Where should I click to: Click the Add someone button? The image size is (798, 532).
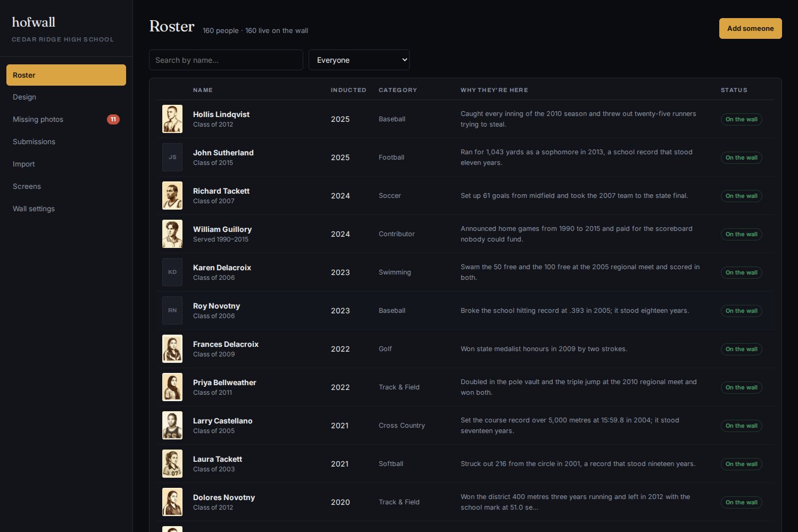tap(751, 29)
